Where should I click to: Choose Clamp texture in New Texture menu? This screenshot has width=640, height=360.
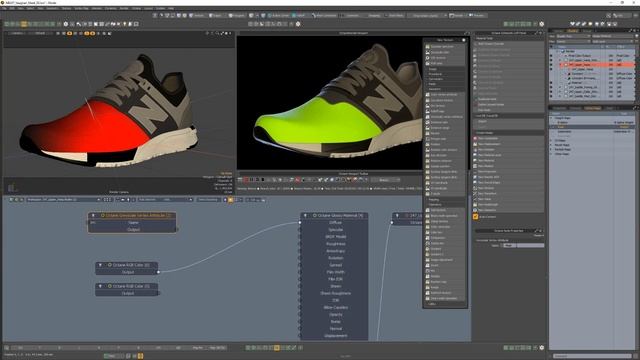[444, 221]
